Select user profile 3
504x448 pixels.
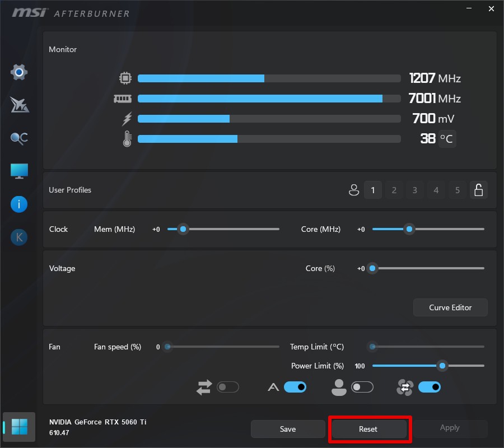[415, 190]
